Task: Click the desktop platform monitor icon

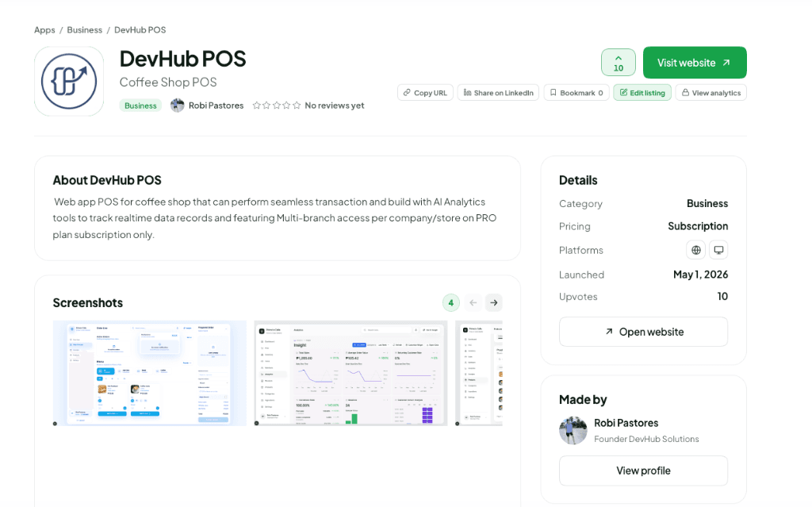Action: click(x=718, y=250)
